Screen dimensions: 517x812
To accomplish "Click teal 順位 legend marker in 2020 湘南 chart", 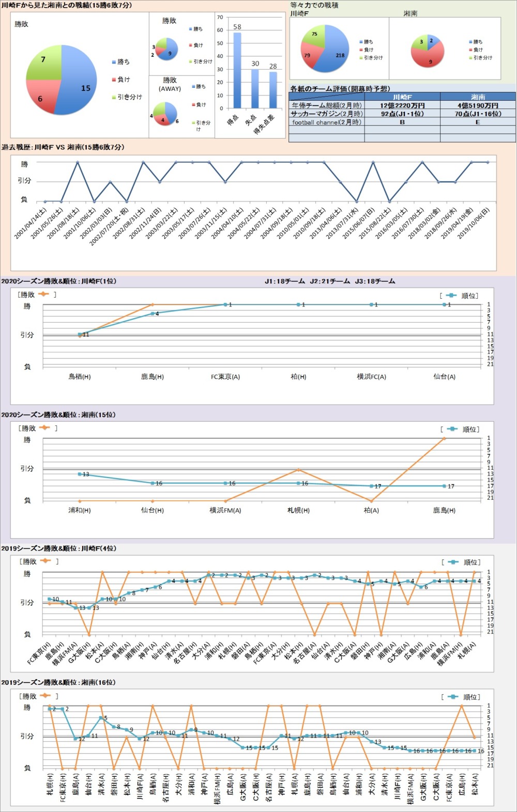I will click(x=452, y=429).
